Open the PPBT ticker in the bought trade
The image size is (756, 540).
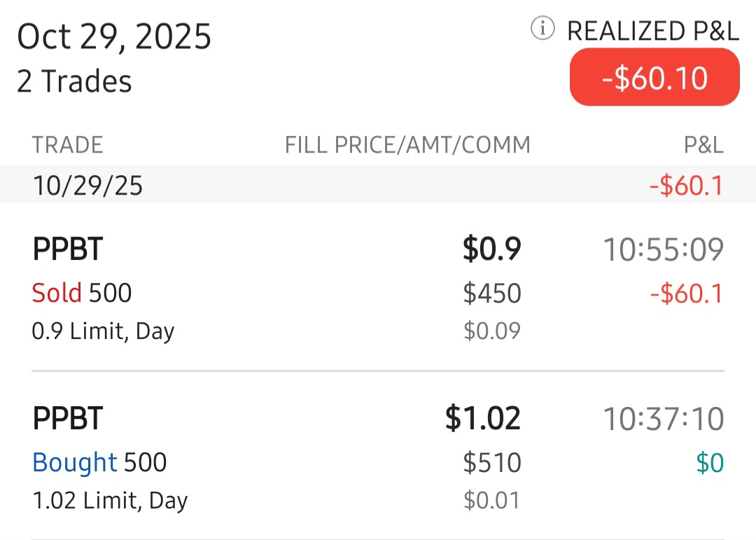pyautogui.click(x=67, y=419)
